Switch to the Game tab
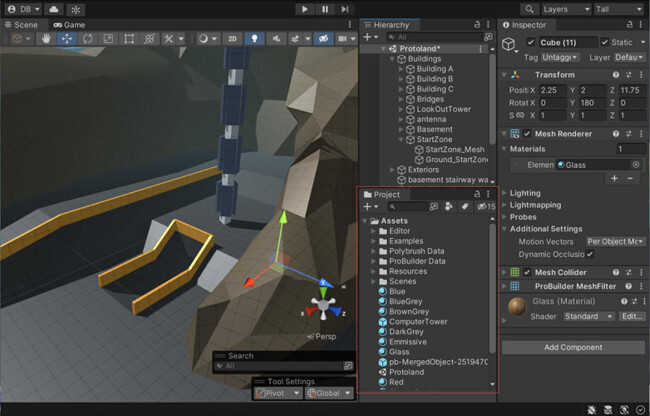The image size is (650, 416). [74, 24]
